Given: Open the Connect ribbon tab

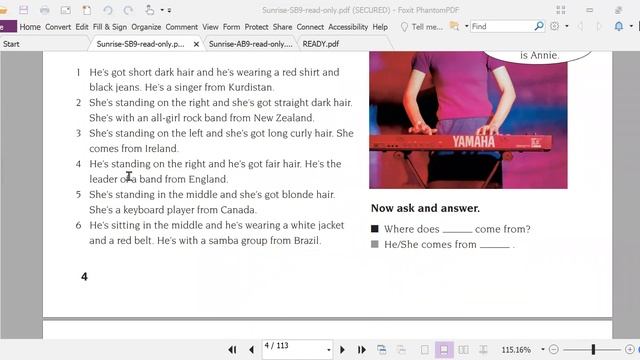Looking at the screenshot, I should coord(310,27).
